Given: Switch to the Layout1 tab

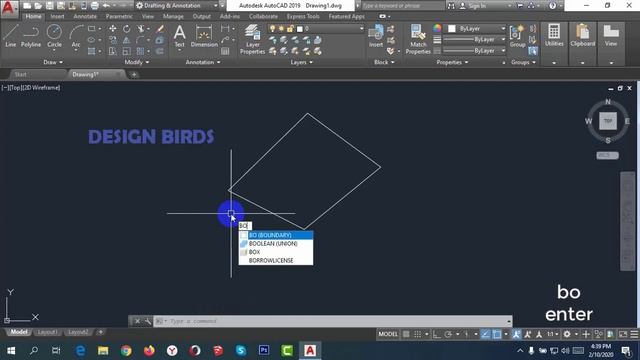Looking at the screenshot, I should [47, 332].
